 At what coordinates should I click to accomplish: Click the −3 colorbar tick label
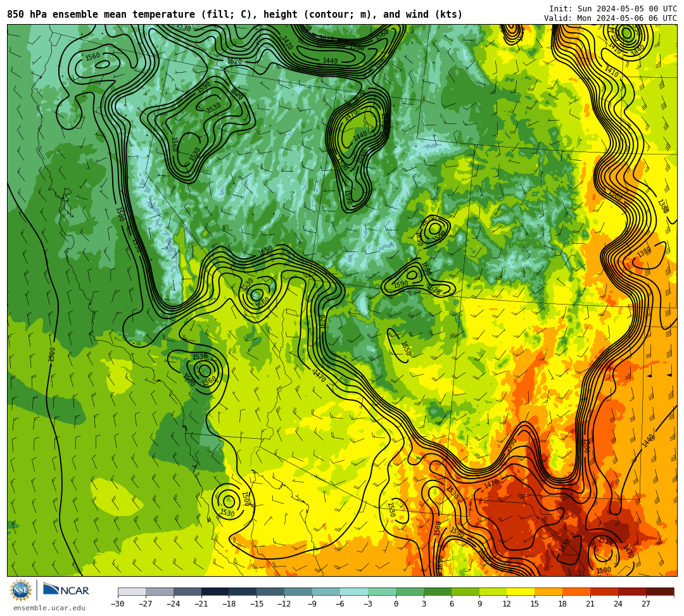[x=368, y=604]
